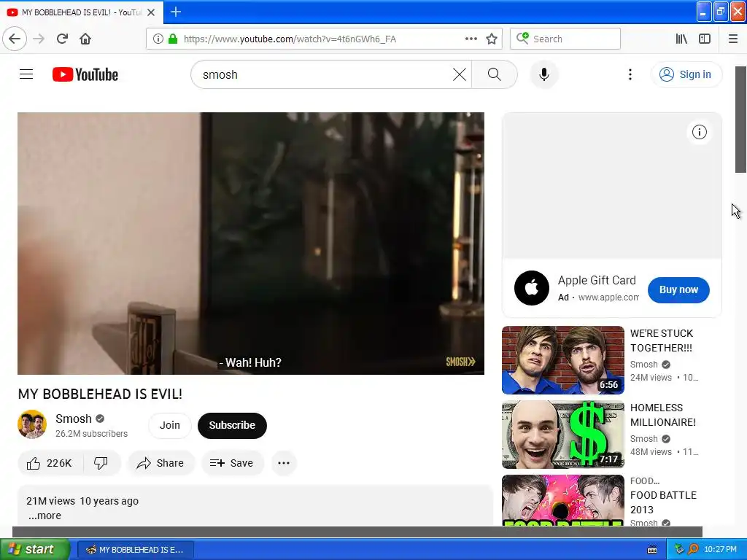The image size is (747, 560).
Task: Share the video
Action: coord(160,463)
